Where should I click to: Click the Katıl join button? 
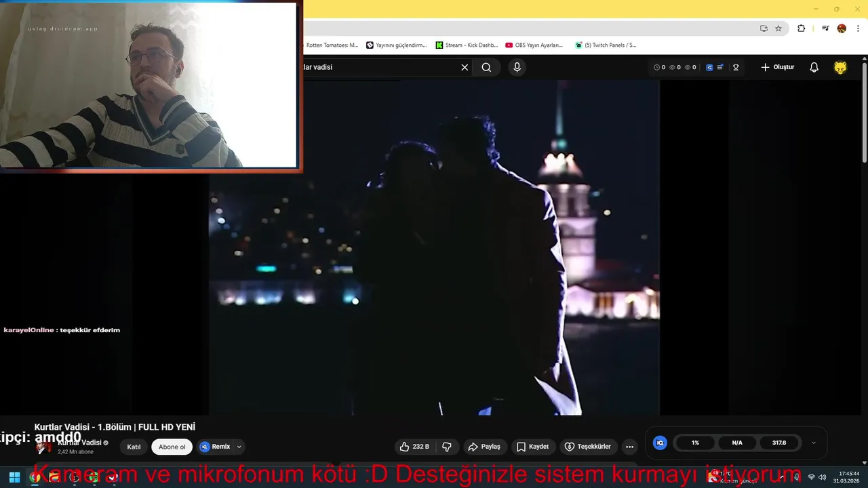(134, 447)
